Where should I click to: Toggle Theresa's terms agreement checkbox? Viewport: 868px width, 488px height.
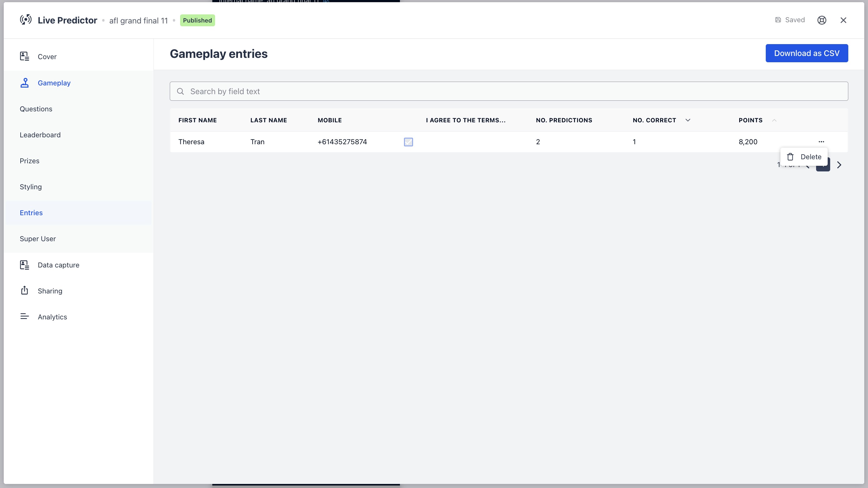point(408,142)
